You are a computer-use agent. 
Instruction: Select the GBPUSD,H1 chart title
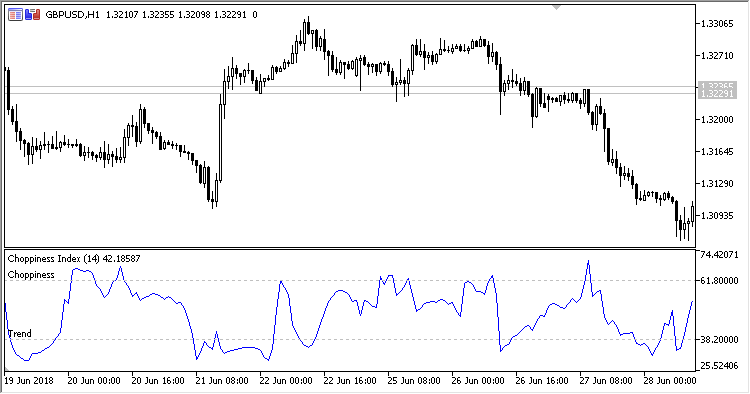[72, 15]
